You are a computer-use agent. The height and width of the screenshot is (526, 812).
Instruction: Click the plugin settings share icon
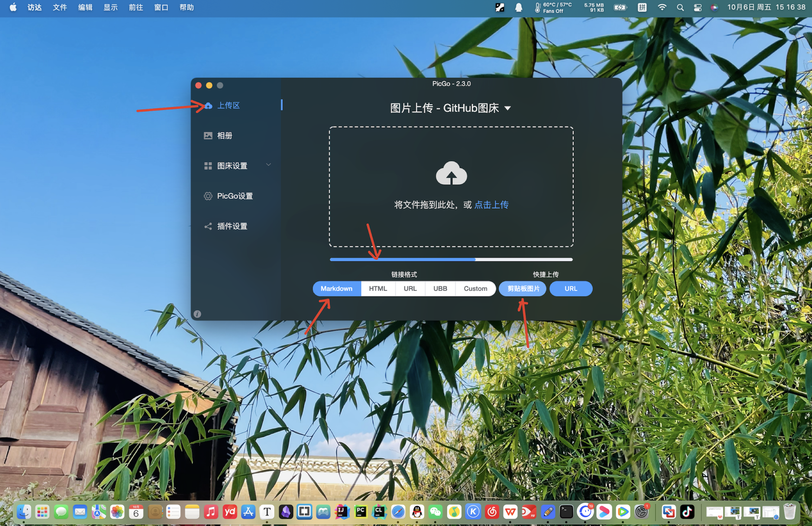(x=208, y=226)
